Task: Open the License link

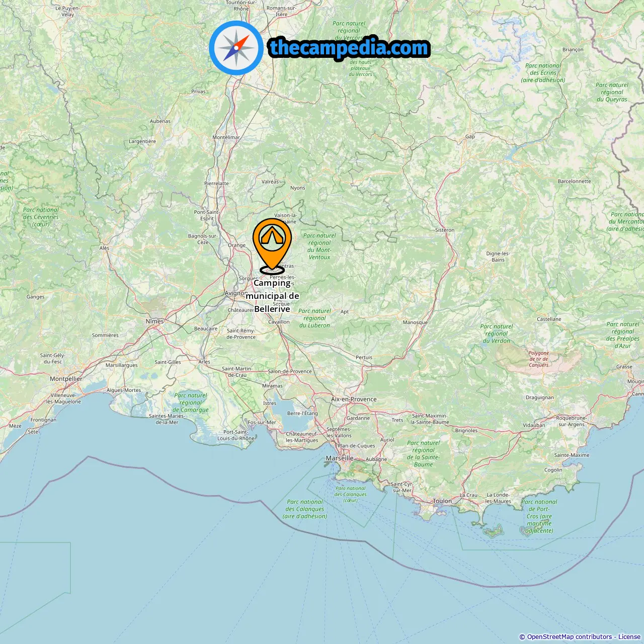Action: [x=629, y=637]
